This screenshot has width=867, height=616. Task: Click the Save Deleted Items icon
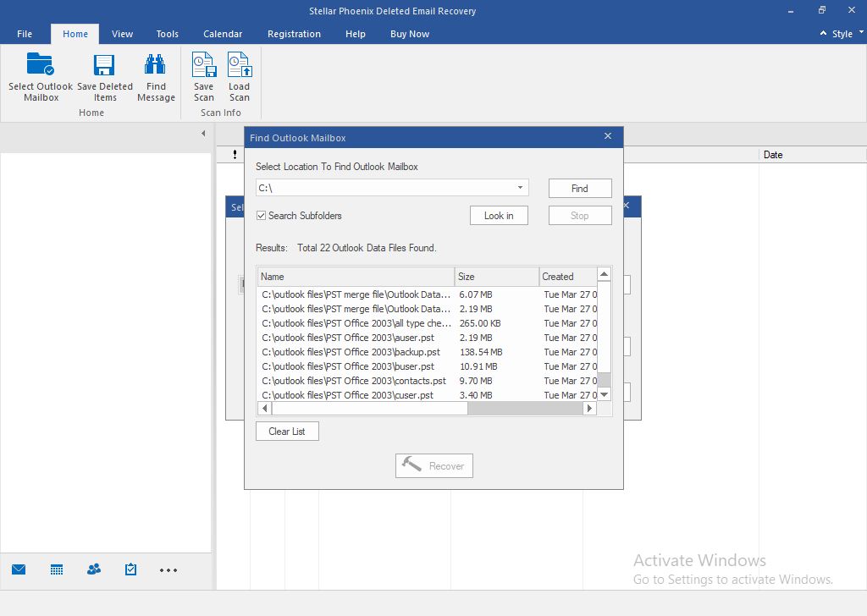coord(104,64)
